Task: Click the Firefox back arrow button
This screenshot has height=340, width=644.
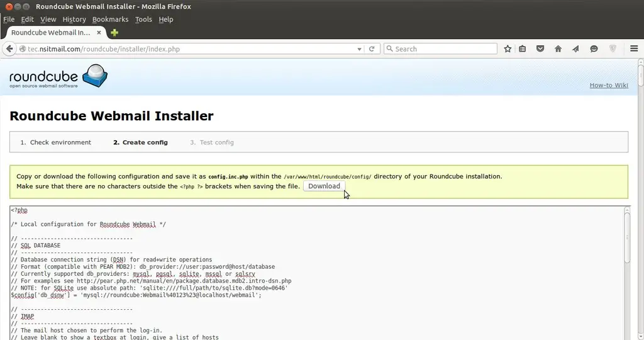Action: (9, 48)
